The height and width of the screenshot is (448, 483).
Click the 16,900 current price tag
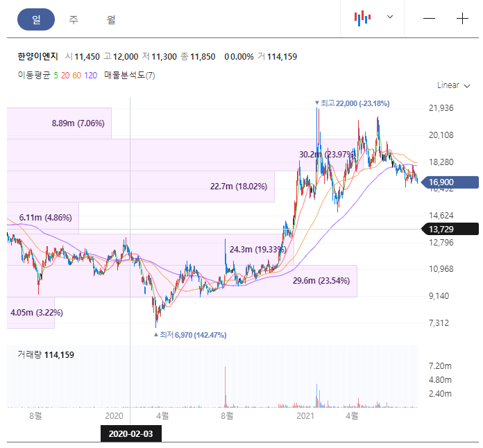tap(450, 182)
